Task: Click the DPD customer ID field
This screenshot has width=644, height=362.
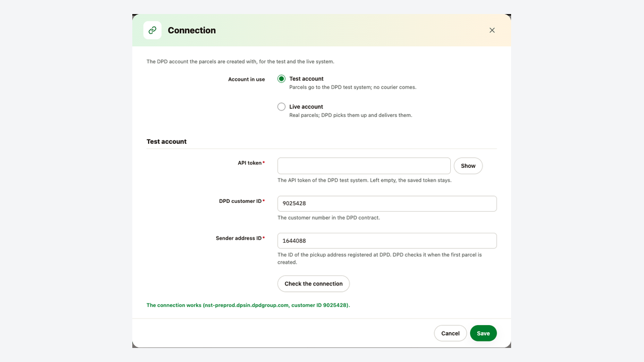Action: [387, 204]
